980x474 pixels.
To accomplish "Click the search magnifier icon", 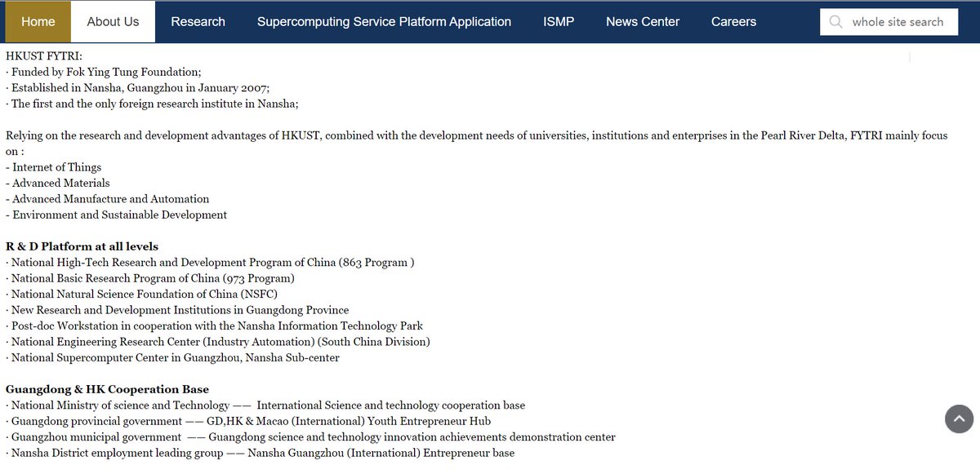I will tap(835, 22).
